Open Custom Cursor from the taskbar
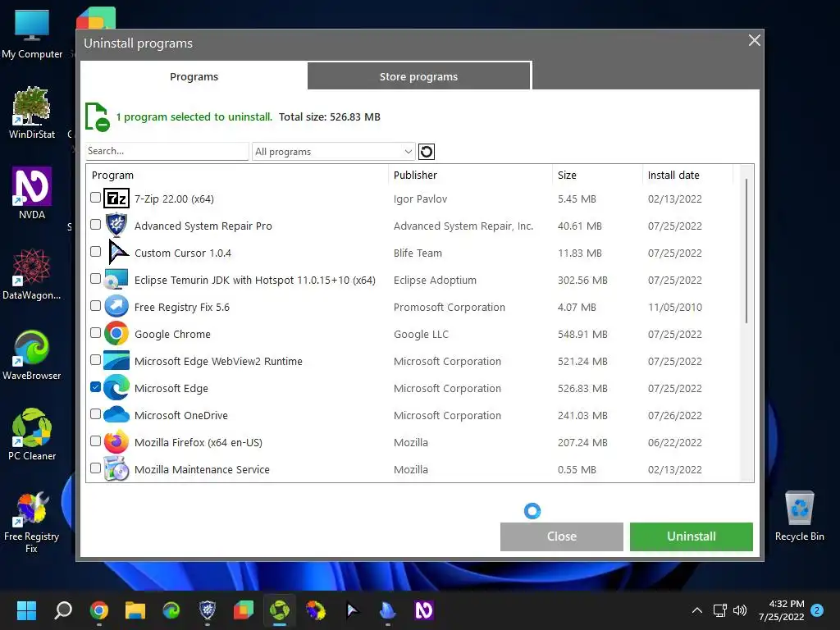840x630 pixels. point(352,610)
